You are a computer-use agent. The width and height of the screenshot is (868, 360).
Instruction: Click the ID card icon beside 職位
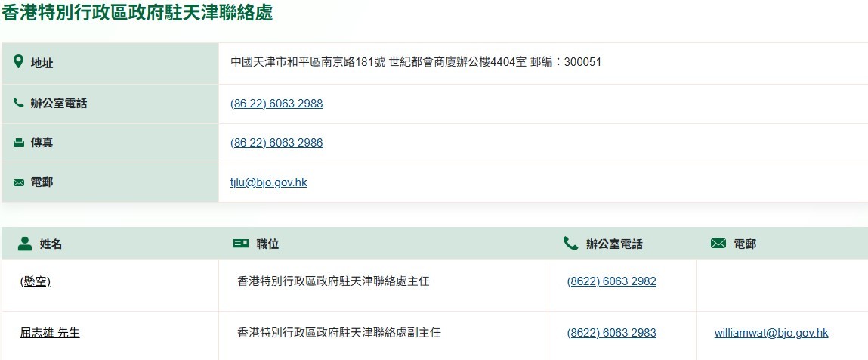241,244
